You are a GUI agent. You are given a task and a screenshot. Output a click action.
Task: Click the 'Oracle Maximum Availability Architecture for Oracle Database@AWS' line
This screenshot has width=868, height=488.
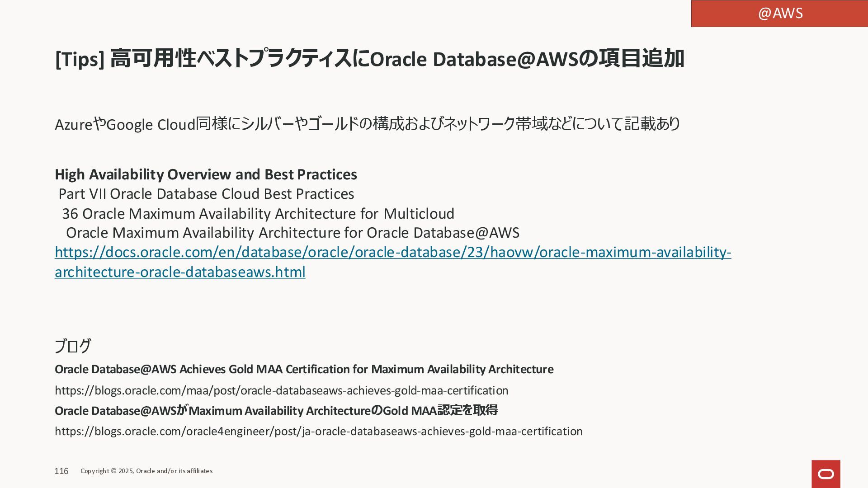292,233
